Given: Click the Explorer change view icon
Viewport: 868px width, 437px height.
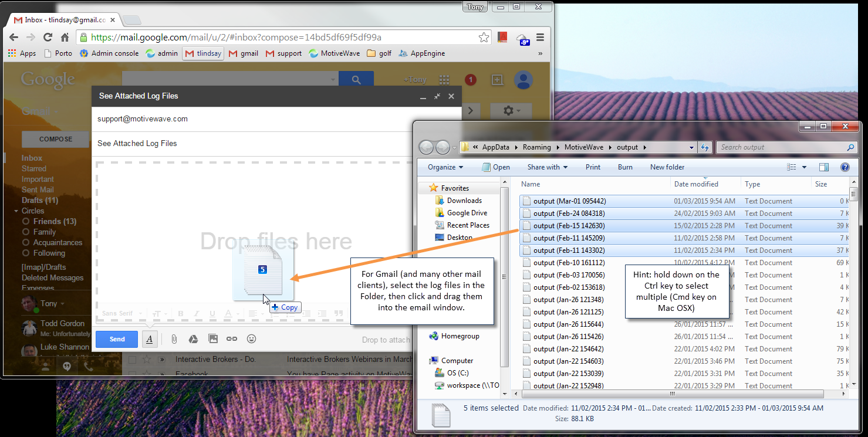Looking at the screenshot, I should (792, 167).
